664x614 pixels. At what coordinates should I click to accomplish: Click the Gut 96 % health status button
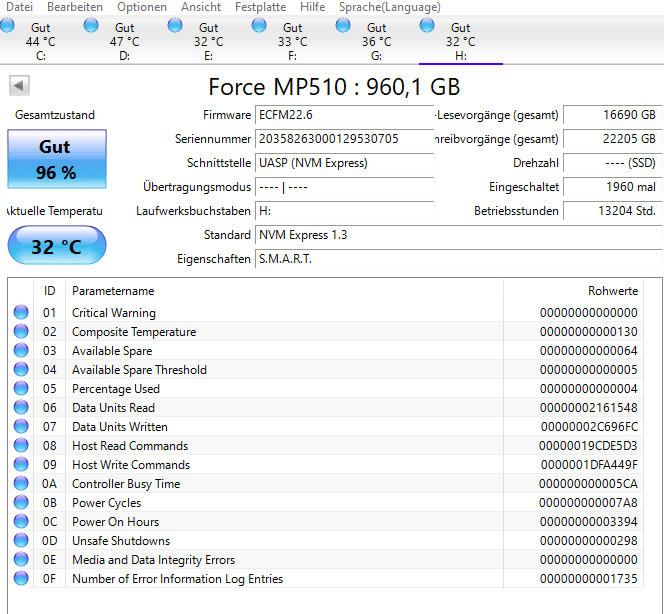(57, 159)
